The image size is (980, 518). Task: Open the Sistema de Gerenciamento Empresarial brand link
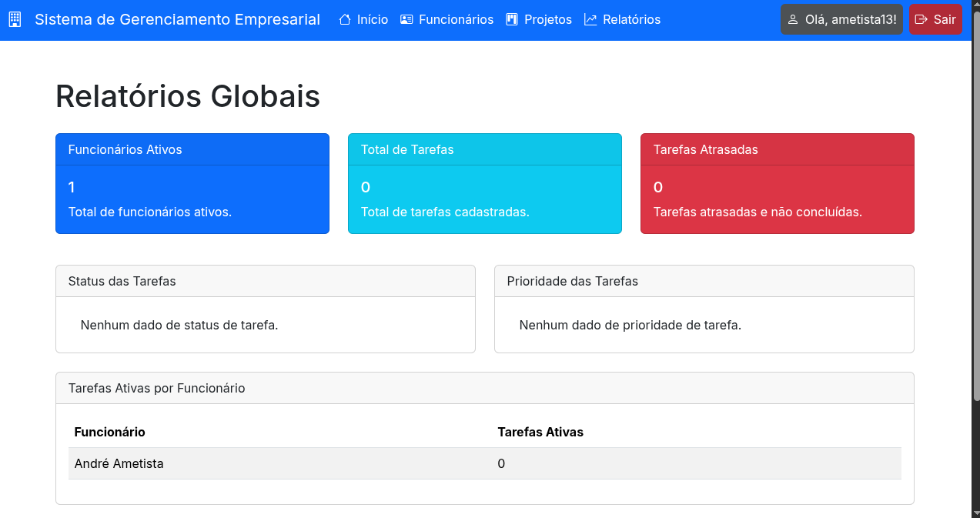coord(177,19)
